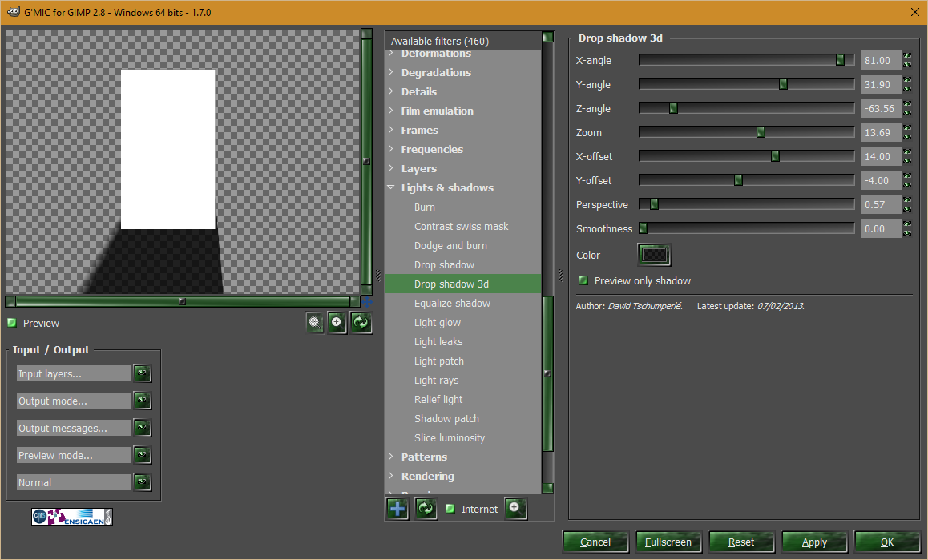This screenshot has height=560, width=928.
Task: Open the Normal preview size dropdown
Action: click(x=142, y=482)
